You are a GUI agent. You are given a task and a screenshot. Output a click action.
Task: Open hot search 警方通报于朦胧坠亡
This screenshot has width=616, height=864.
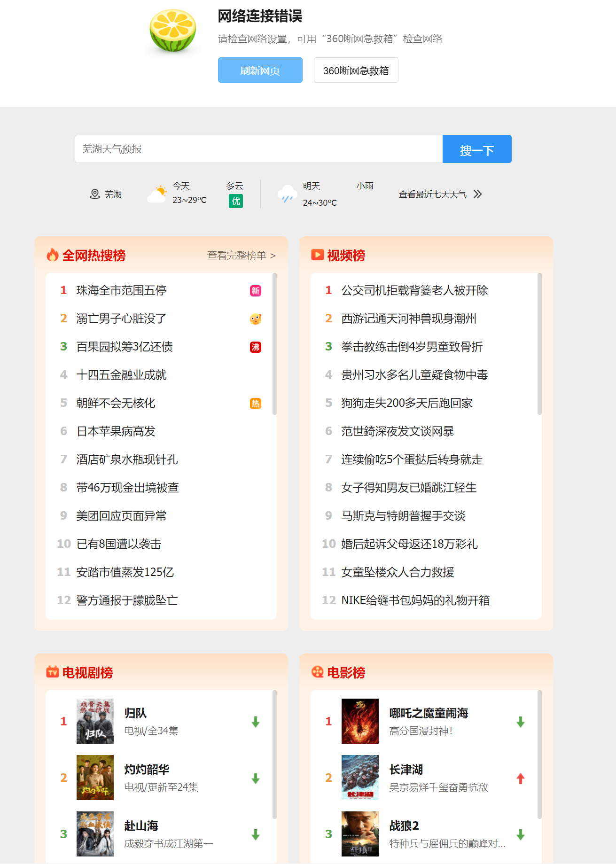(127, 600)
